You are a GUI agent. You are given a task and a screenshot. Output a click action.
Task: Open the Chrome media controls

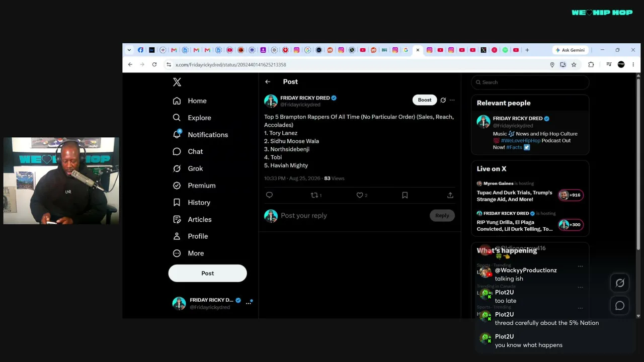609,65
